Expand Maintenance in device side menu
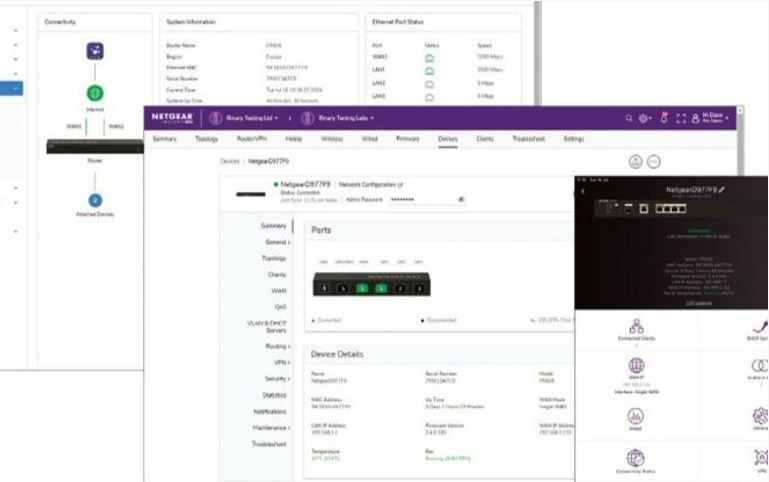The height and width of the screenshot is (482, 769). coord(271,428)
